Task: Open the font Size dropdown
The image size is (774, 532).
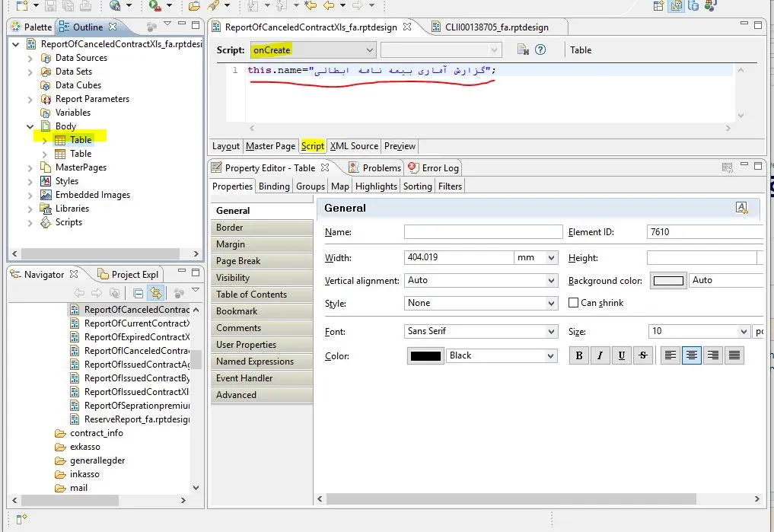Action: tap(744, 332)
